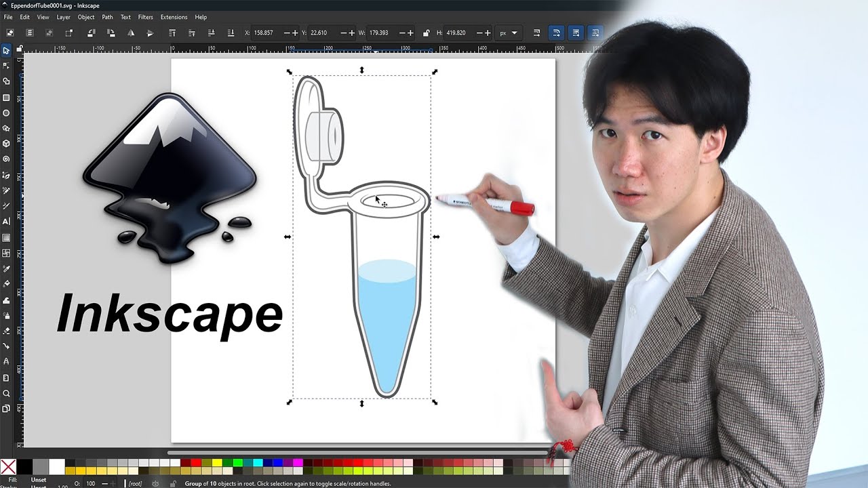
Task: Flip selection vertically
Action: tap(150, 33)
